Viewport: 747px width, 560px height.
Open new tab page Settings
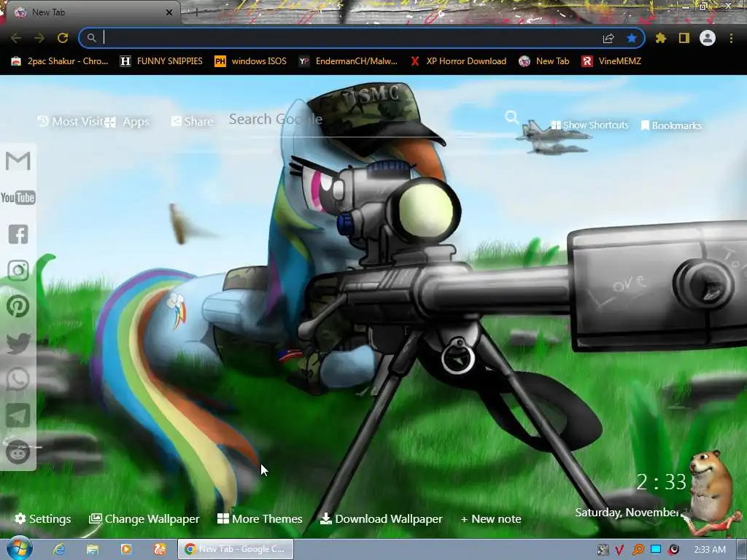coord(43,519)
